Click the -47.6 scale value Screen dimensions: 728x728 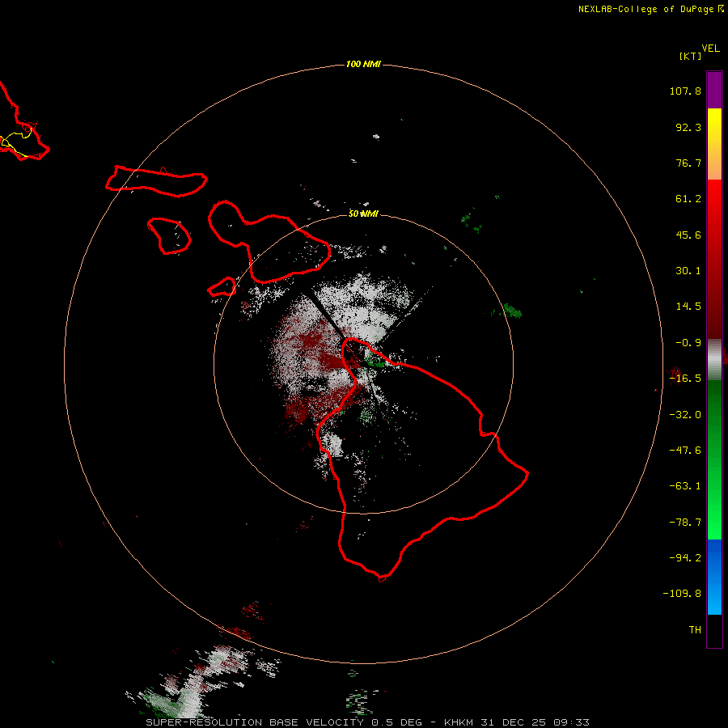pos(685,451)
